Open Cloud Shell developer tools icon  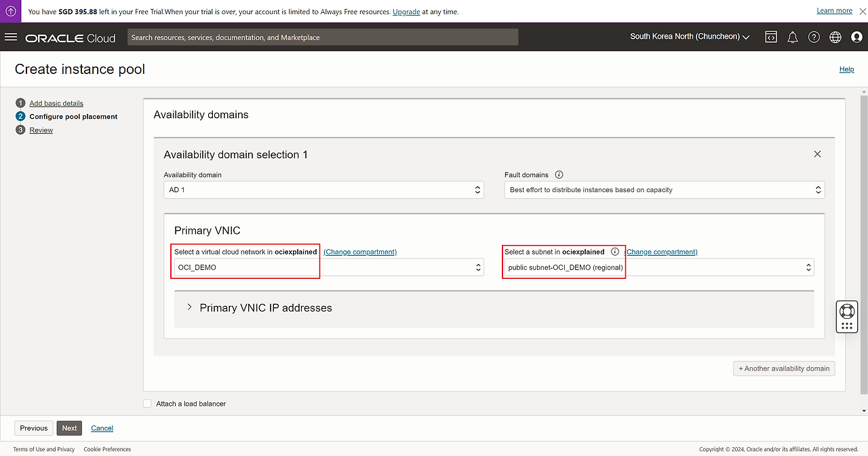click(x=771, y=37)
